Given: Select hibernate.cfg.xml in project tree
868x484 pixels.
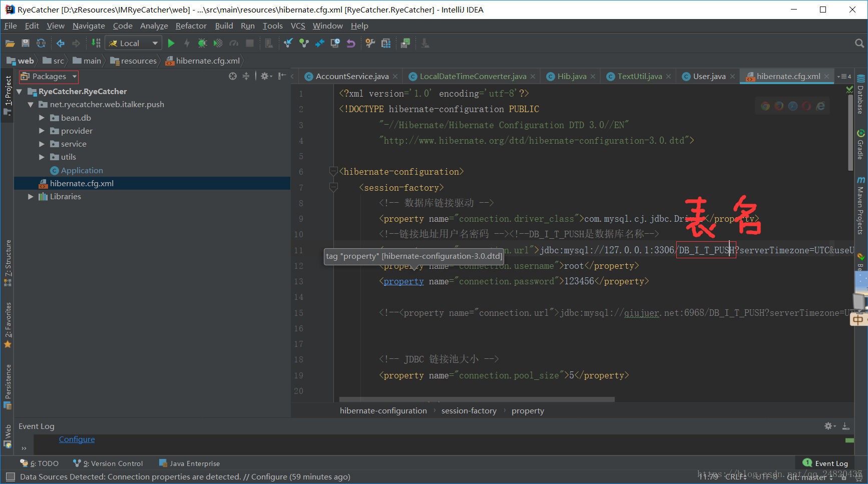Looking at the screenshot, I should 152,184.
